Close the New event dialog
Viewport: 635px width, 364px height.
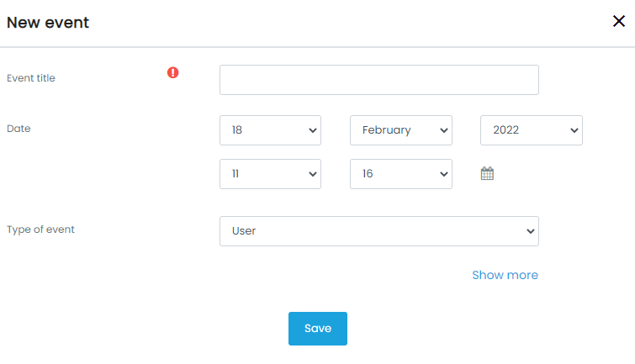coord(619,22)
